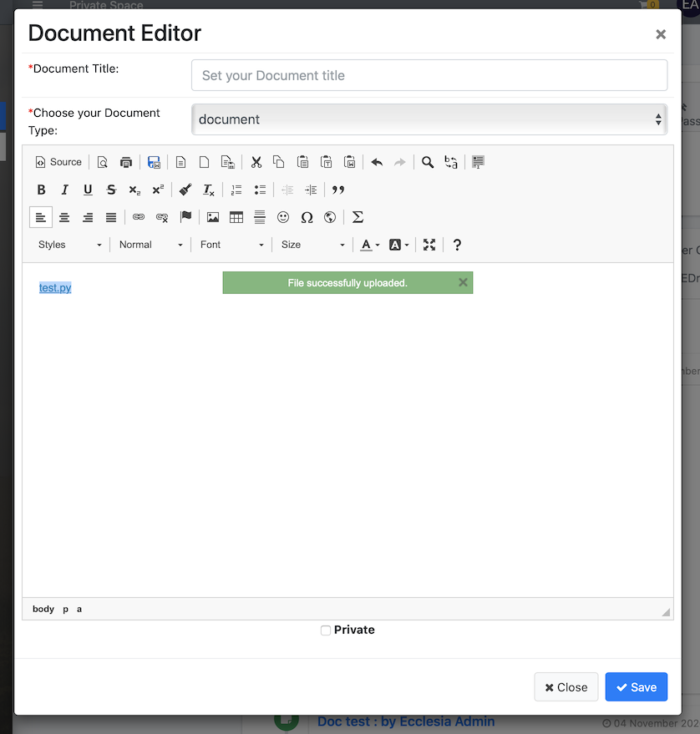Screen dimensions: 700x734
Task: Open Source code view
Action: click(x=58, y=162)
